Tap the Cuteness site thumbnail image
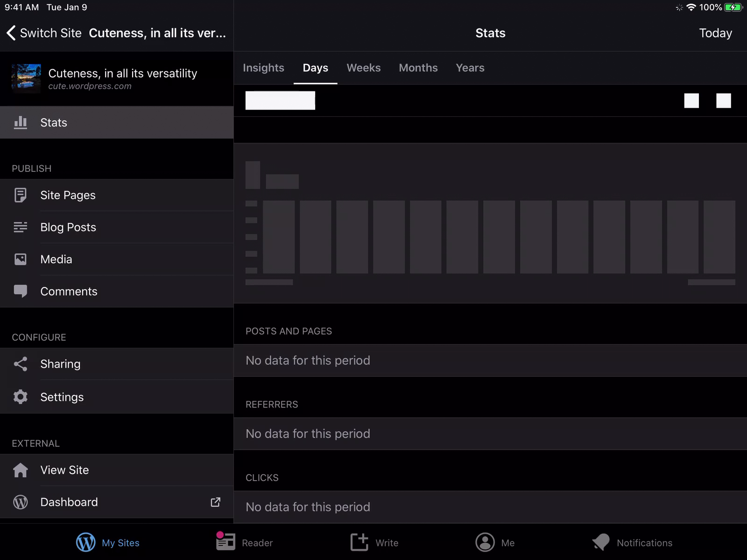This screenshot has height=560, width=747. [26, 78]
